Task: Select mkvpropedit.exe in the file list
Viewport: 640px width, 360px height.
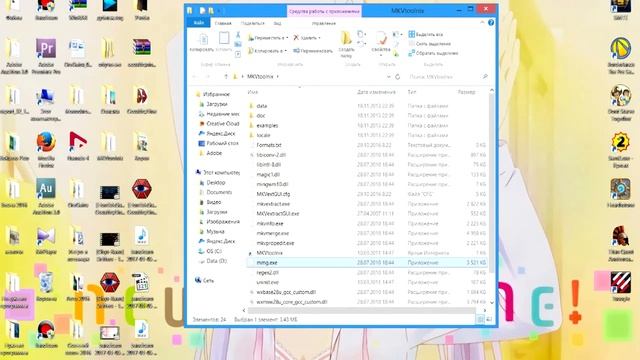Action: [275, 243]
